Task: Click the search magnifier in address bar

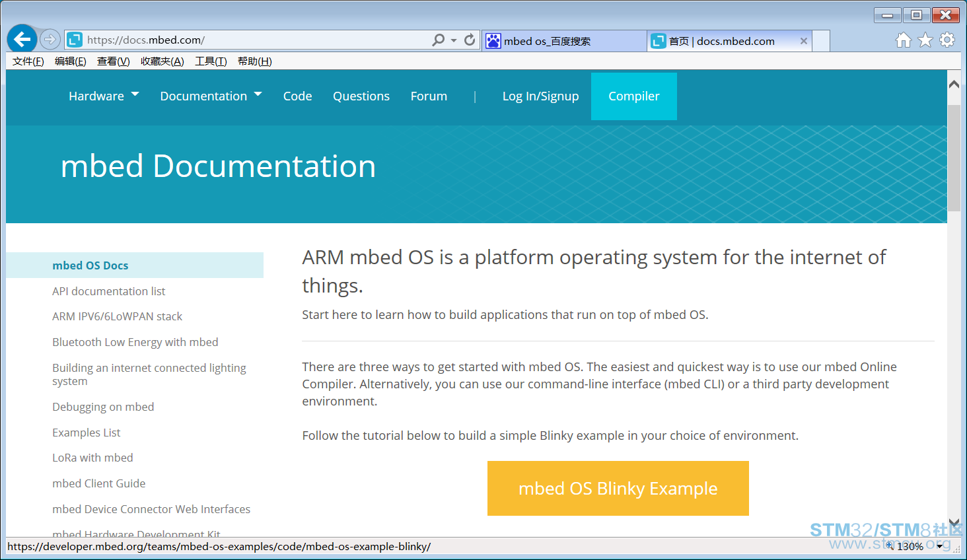Action: [x=438, y=40]
